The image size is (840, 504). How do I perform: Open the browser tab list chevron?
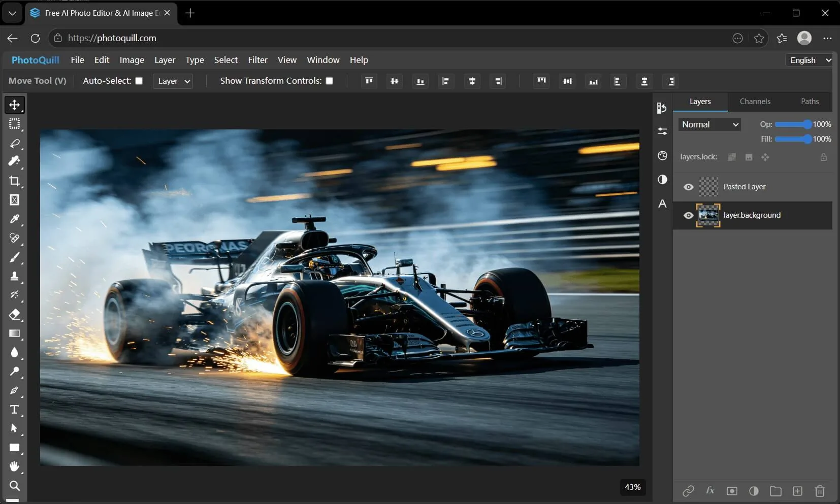click(x=12, y=13)
